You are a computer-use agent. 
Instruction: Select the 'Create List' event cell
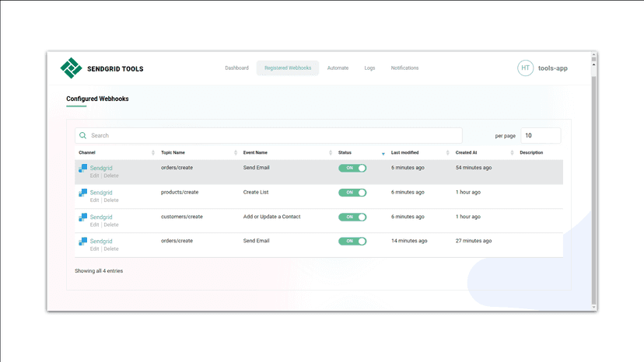coord(256,192)
